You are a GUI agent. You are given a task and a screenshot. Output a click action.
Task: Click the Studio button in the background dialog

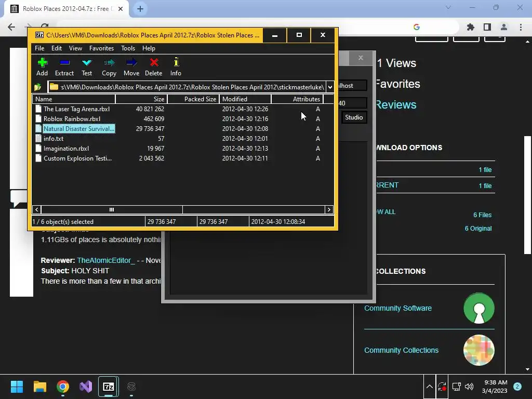(x=354, y=117)
